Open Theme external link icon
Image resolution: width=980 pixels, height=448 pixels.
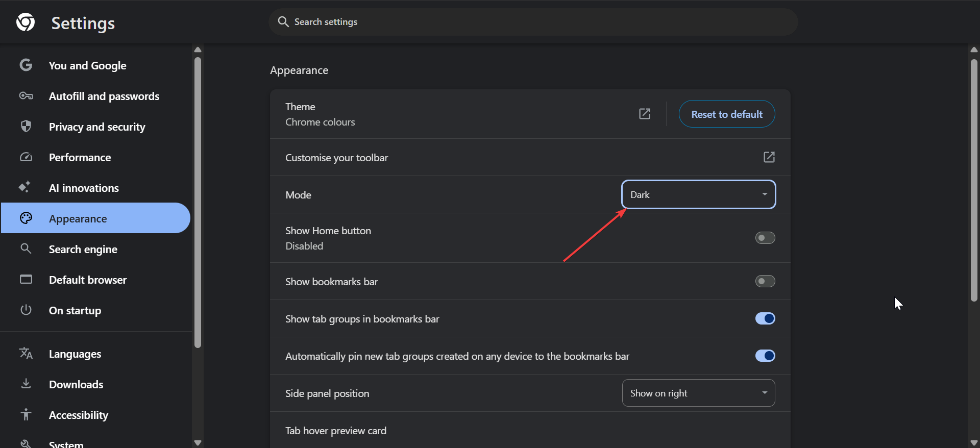point(645,114)
